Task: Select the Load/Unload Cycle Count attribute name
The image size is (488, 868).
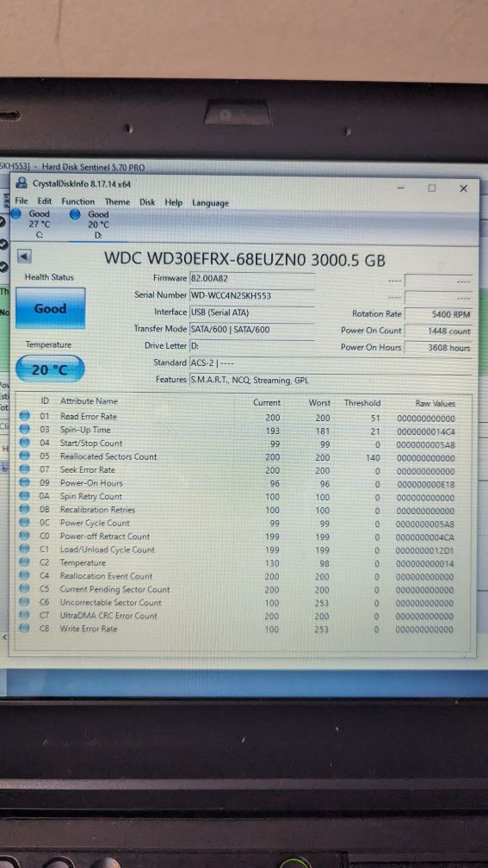Action: 108,549
